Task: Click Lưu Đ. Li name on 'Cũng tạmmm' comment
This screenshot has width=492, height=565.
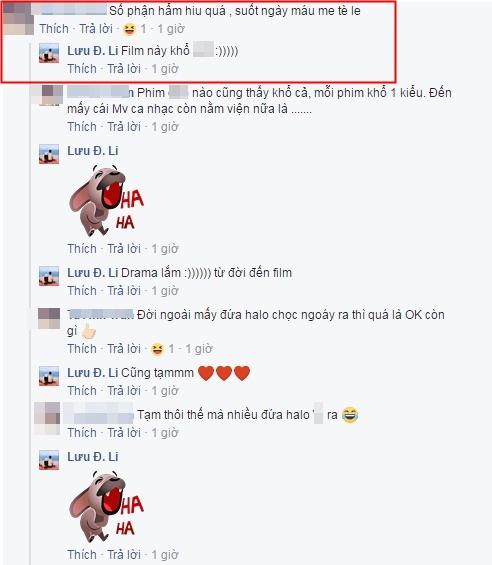Action: pos(93,373)
